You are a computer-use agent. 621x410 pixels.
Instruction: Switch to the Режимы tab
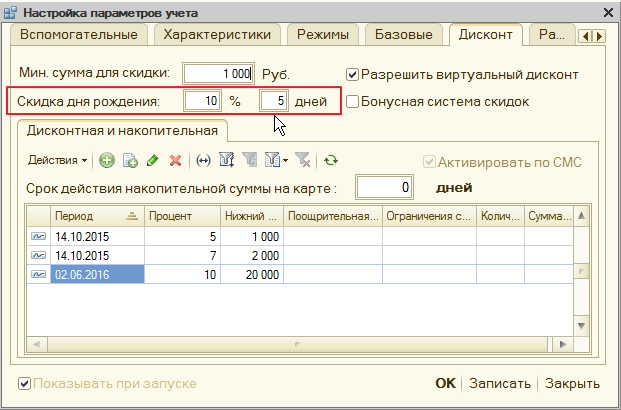(x=323, y=34)
